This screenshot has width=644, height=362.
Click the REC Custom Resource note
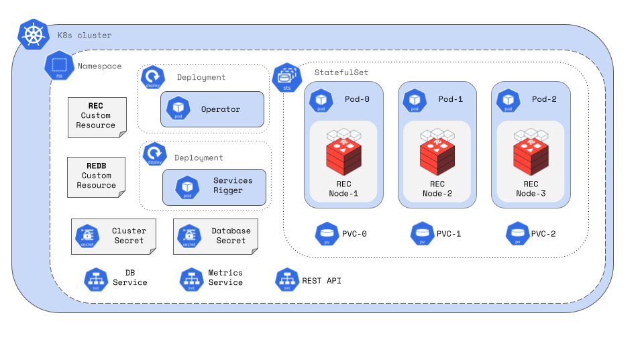(97, 117)
